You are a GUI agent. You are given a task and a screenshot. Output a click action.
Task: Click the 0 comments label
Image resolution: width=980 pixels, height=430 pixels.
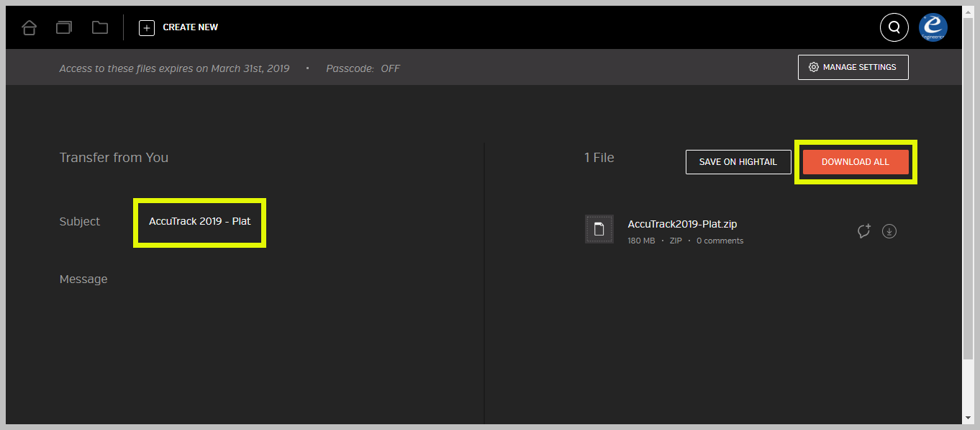pos(720,241)
